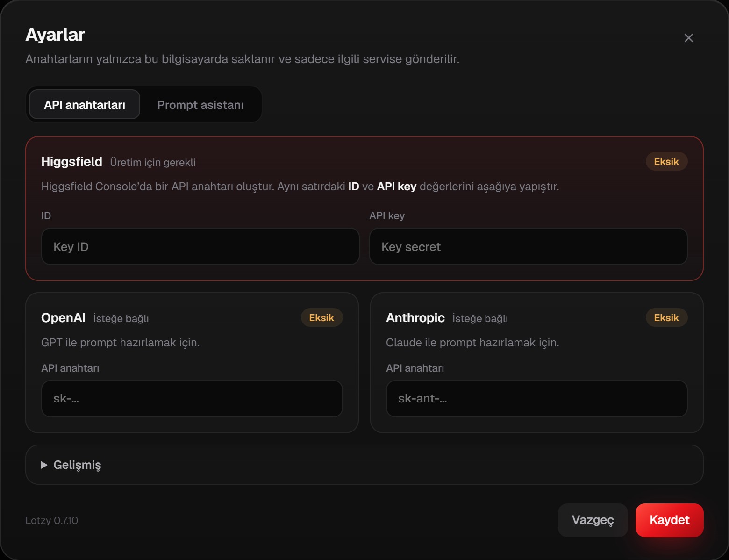Open the Prompt asistanı tab
This screenshot has width=729, height=560.
(200, 105)
